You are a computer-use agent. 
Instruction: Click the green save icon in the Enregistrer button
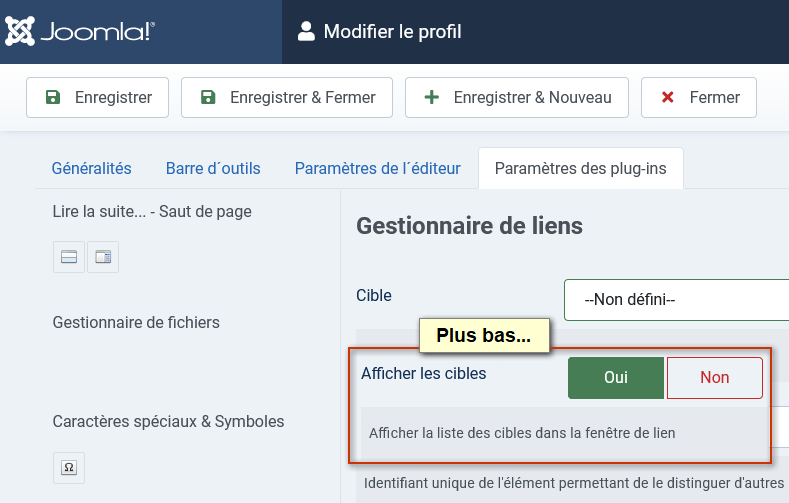53,97
